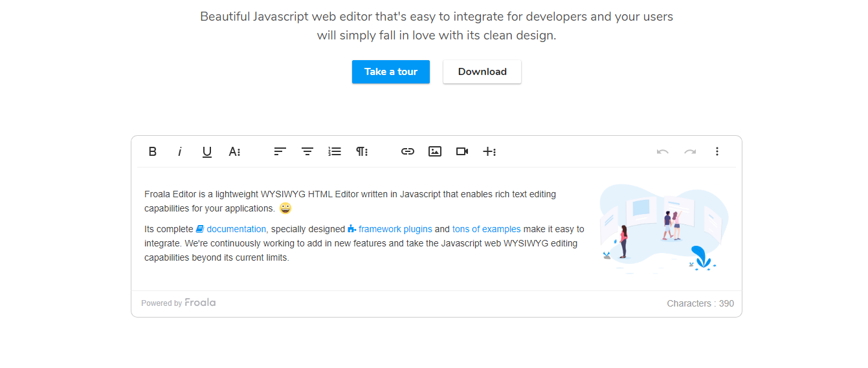
Task: Insert an ordered list
Action: click(335, 151)
